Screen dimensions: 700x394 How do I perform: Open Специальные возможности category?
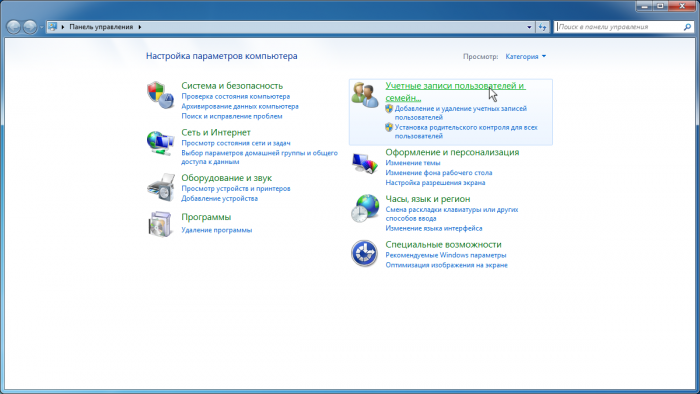tap(443, 245)
